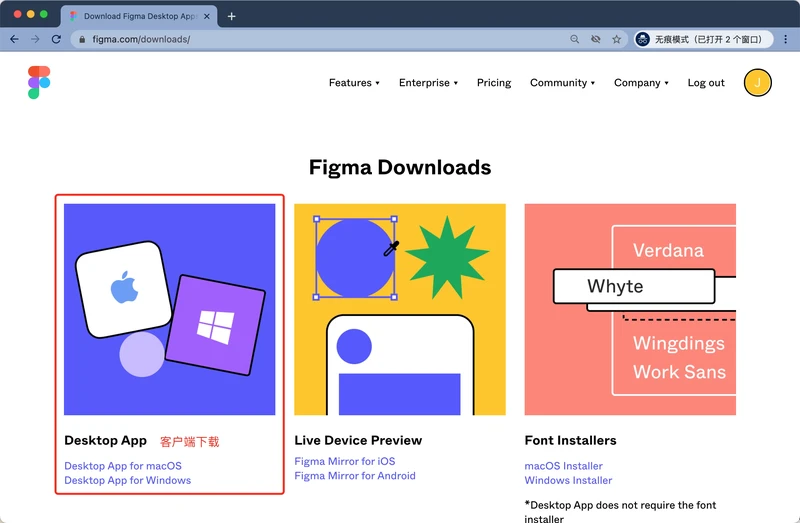Download the macOS Installer for fonts
This screenshot has height=523, width=800.
563,466
